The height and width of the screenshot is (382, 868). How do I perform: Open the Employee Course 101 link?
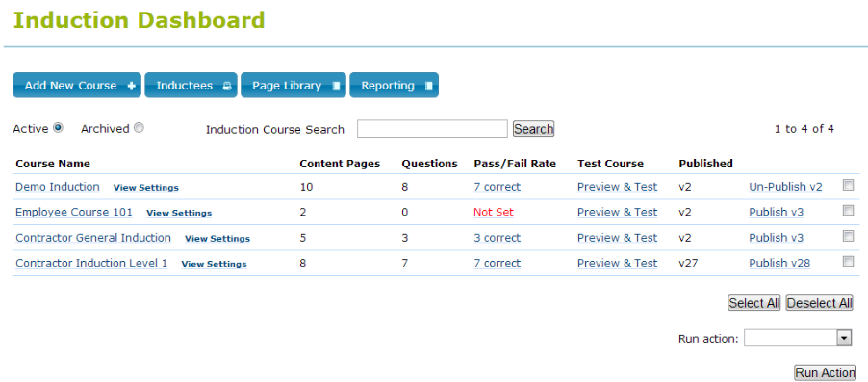pos(74,212)
